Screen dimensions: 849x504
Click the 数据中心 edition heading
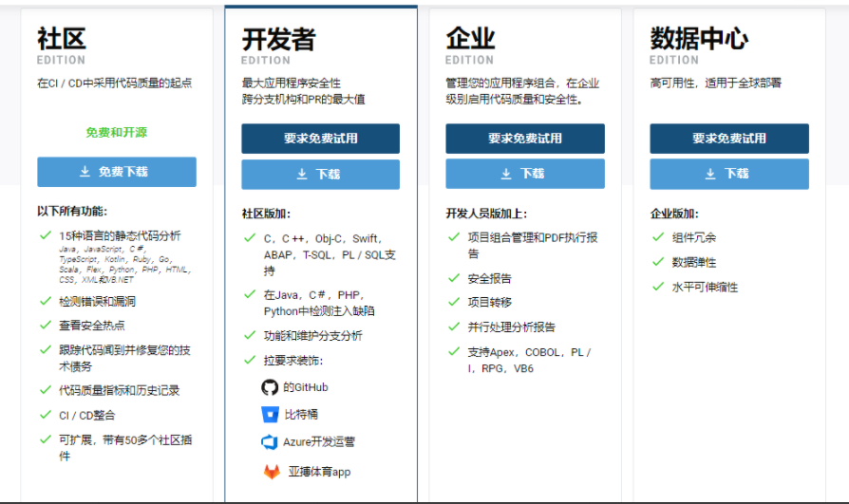click(699, 39)
